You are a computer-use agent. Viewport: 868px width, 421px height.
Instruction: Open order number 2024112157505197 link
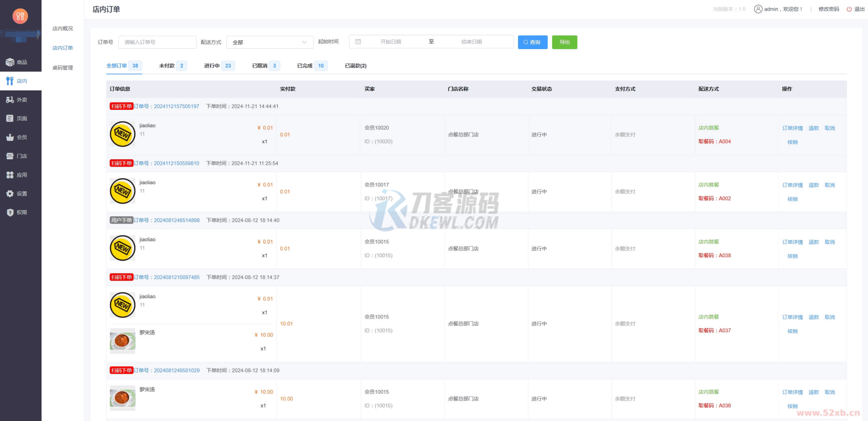pyautogui.click(x=176, y=106)
